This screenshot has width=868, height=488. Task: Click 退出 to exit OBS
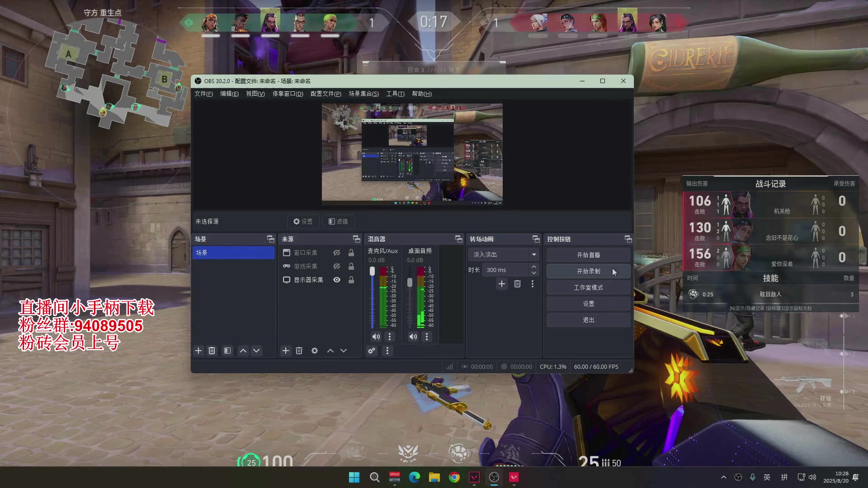coord(588,320)
